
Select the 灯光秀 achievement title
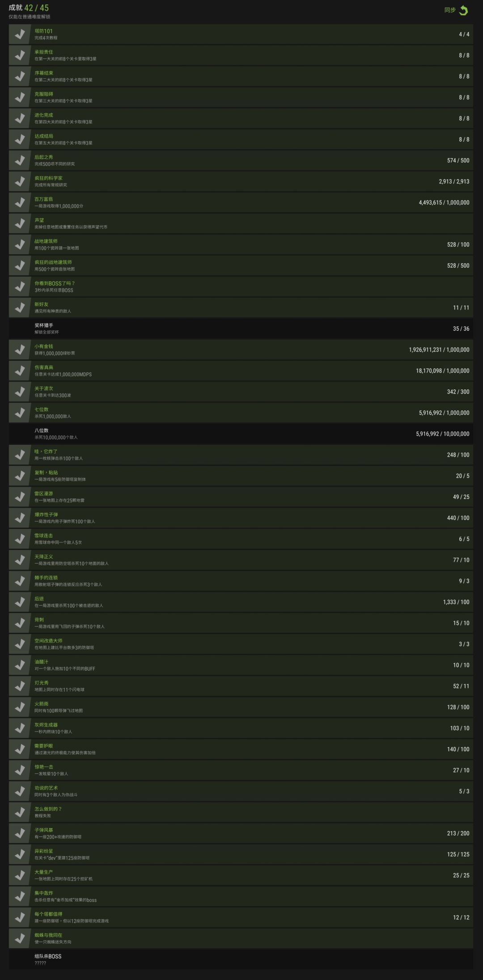pos(42,683)
